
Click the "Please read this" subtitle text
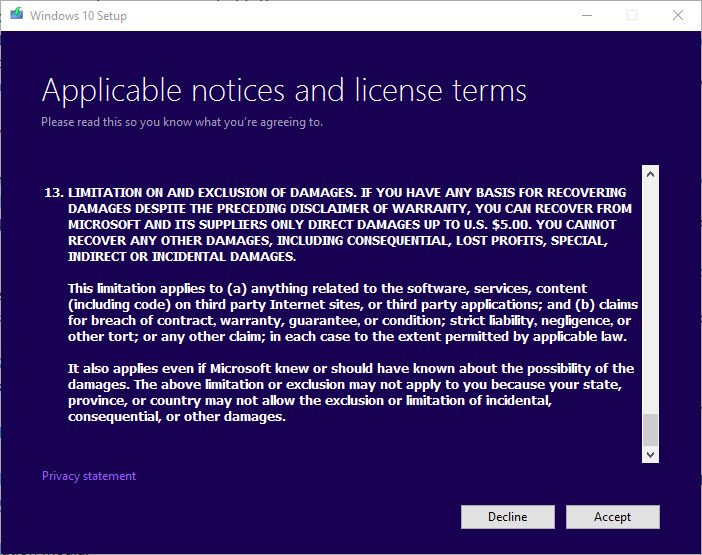181,122
